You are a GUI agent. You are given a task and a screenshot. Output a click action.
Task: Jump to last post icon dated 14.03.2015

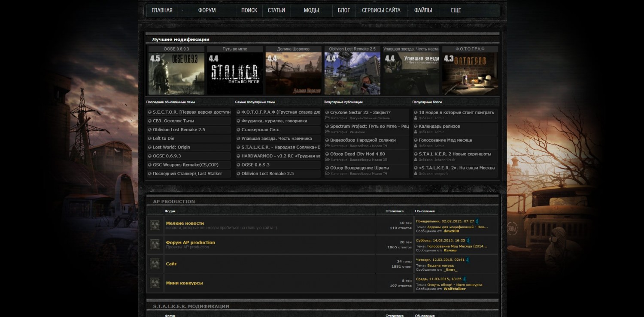pos(468,241)
